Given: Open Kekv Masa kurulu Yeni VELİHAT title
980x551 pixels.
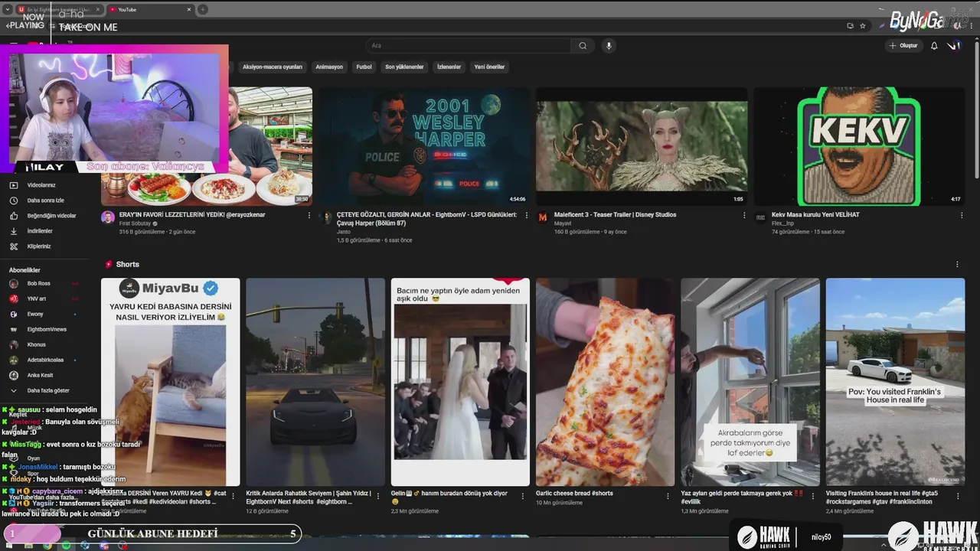Looking at the screenshot, I should click(x=815, y=215).
